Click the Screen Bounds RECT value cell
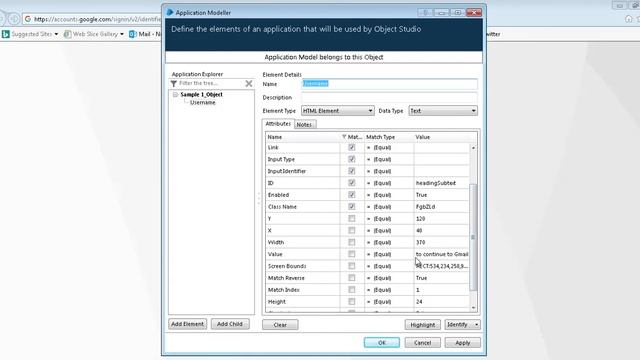Screen dimensions: 640x360 (x=442, y=266)
